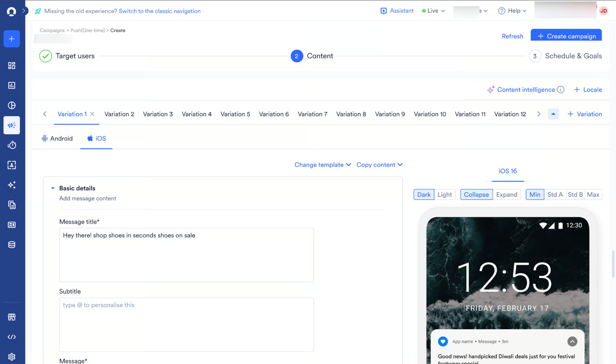This screenshot has width=616, height=364.
Task: Open the storefront marketplace sidebar icon
Action: click(12, 317)
